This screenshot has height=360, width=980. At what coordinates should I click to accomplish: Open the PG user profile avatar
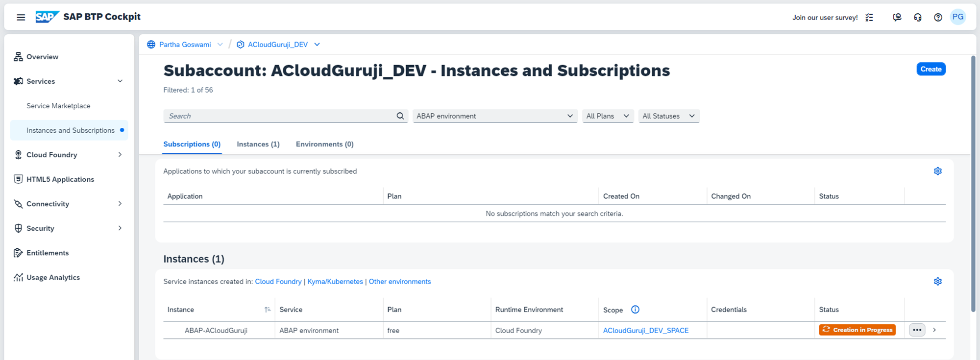pos(957,17)
